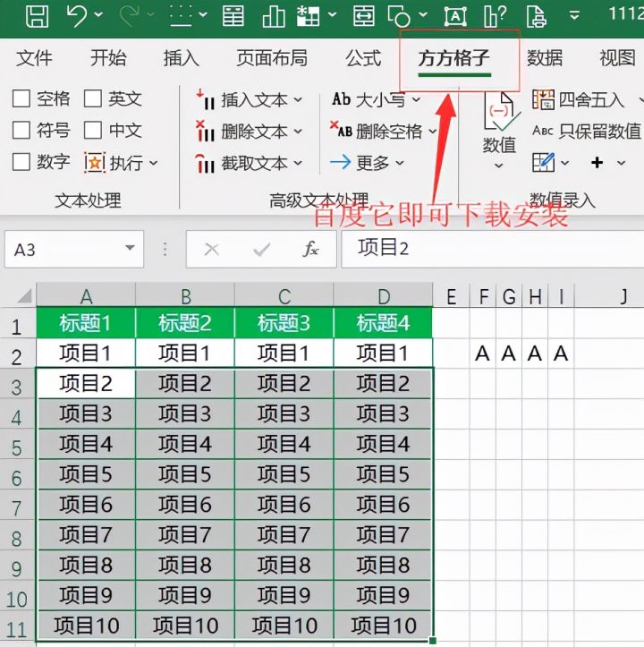Viewport: 644px width, 647px height.
Task: Switch to the 数据 tab
Action: (x=545, y=58)
